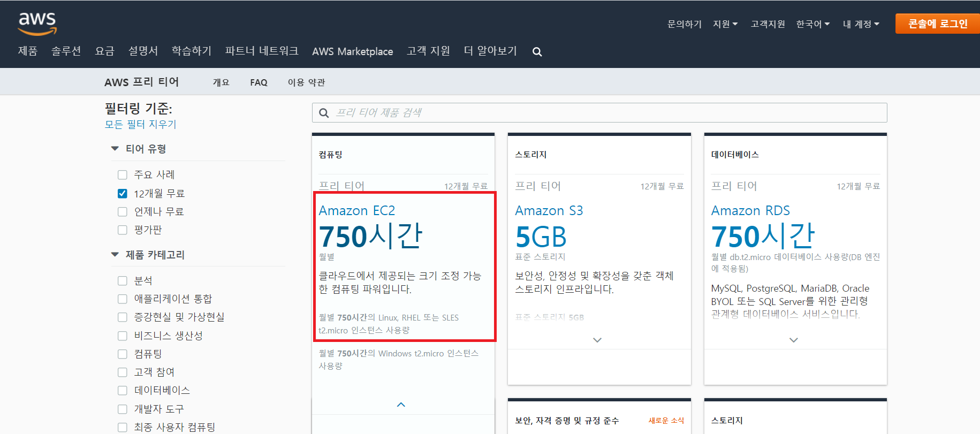Screen dimensions: 980x434
Task: Switch to the FAQ tab
Action: (259, 82)
